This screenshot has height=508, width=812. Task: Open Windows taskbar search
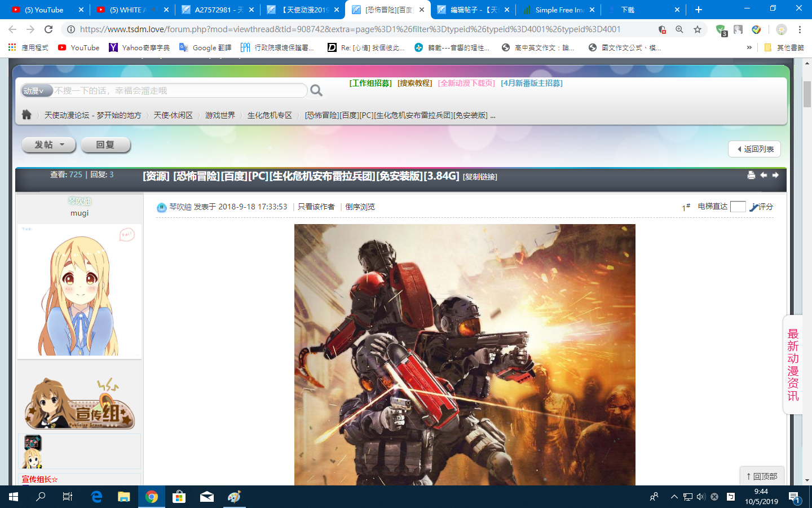point(41,497)
